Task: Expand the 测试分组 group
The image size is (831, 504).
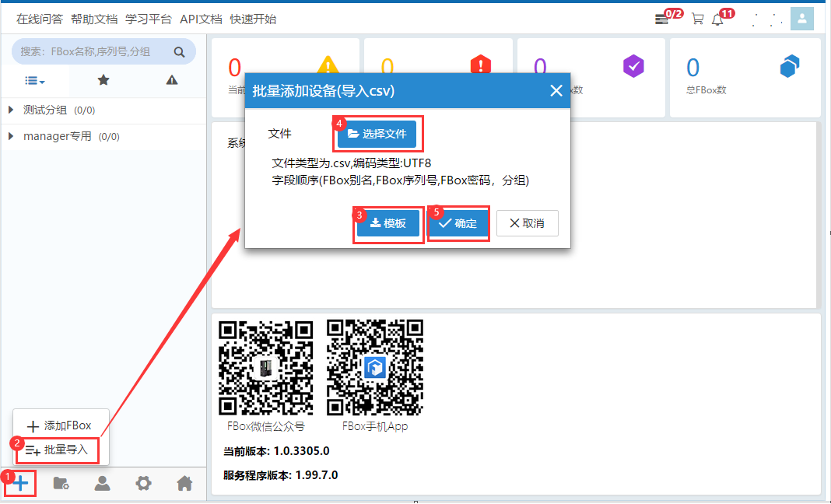Action: coord(11,110)
